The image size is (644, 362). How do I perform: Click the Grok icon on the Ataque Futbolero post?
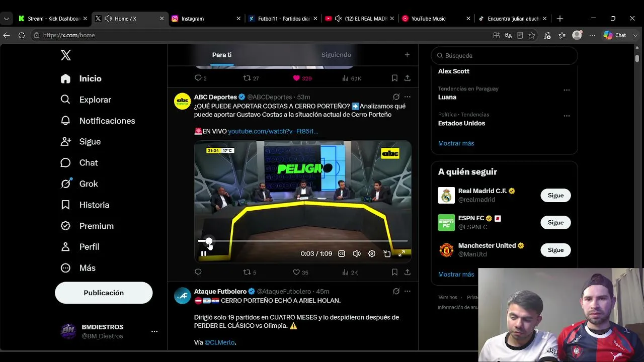click(396, 291)
